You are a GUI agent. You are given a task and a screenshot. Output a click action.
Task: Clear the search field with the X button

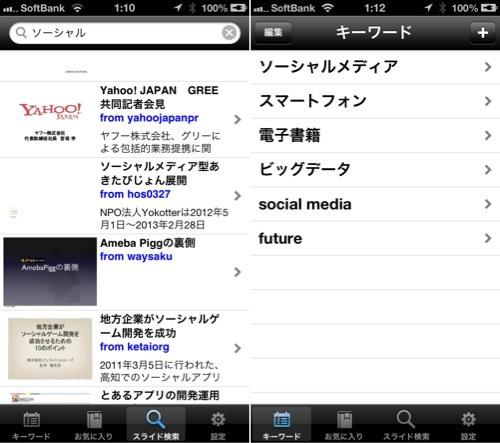(x=229, y=33)
